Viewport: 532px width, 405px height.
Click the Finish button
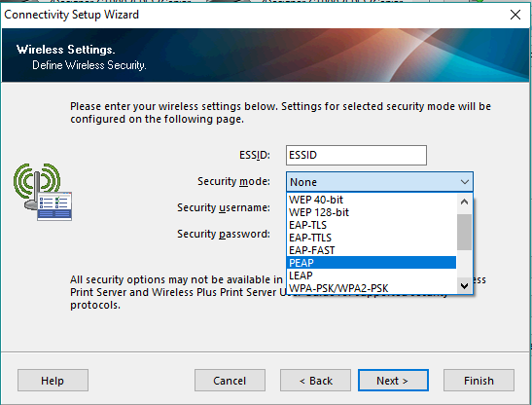[479, 381]
